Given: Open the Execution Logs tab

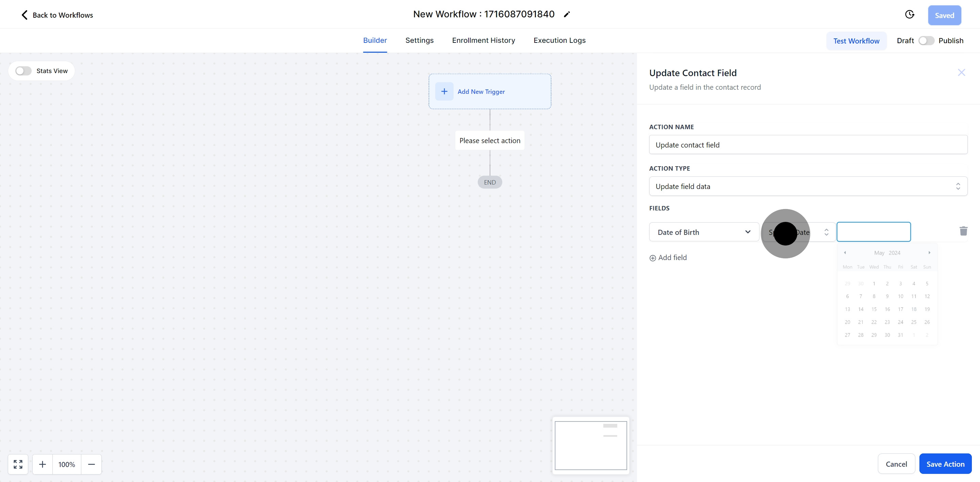Looking at the screenshot, I should pyautogui.click(x=559, y=40).
